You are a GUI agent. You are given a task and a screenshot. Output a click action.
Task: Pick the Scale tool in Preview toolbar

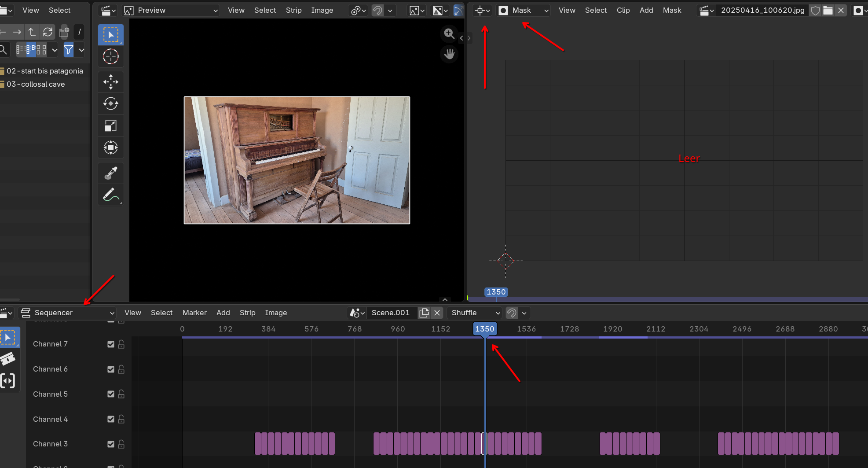(x=110, y=126)
